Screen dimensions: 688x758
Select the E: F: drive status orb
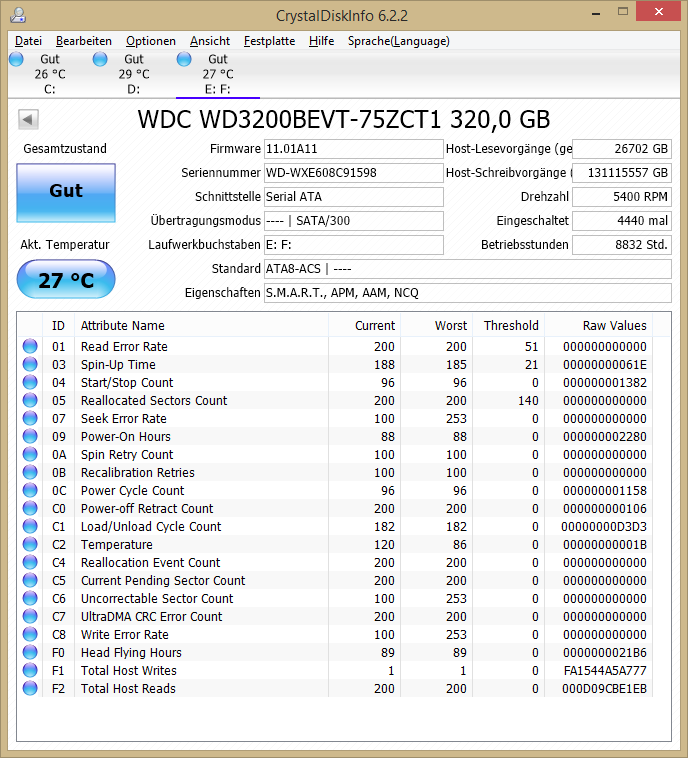click(184, 59)
